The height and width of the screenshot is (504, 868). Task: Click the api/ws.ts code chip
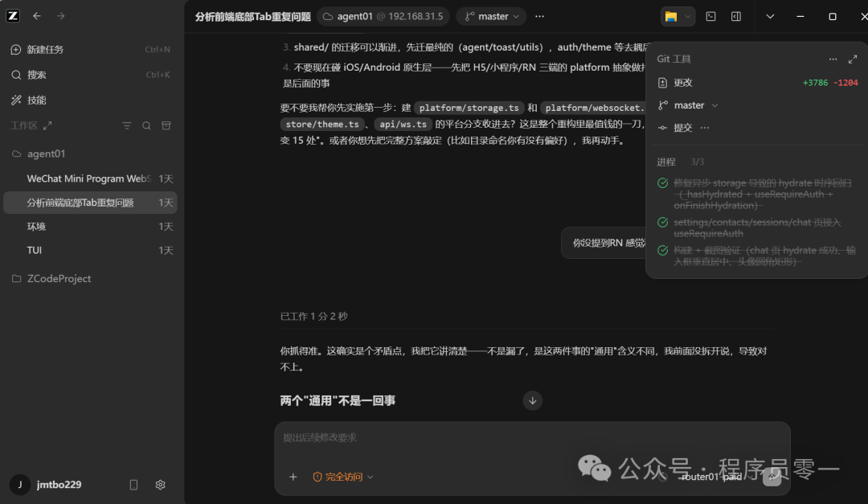[403, 125]
